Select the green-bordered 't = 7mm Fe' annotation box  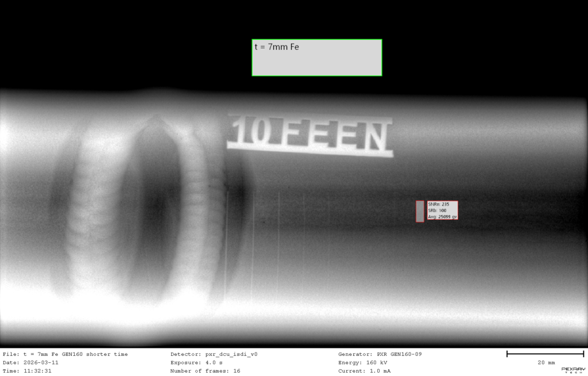click(x=317, y=57)
